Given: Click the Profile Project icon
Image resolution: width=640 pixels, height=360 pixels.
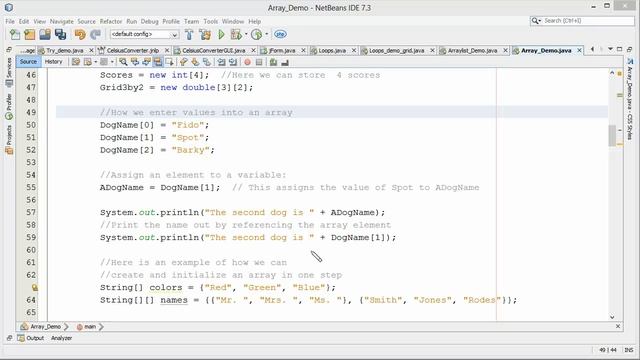Looking at the screenshot, I should click(256, 35).
